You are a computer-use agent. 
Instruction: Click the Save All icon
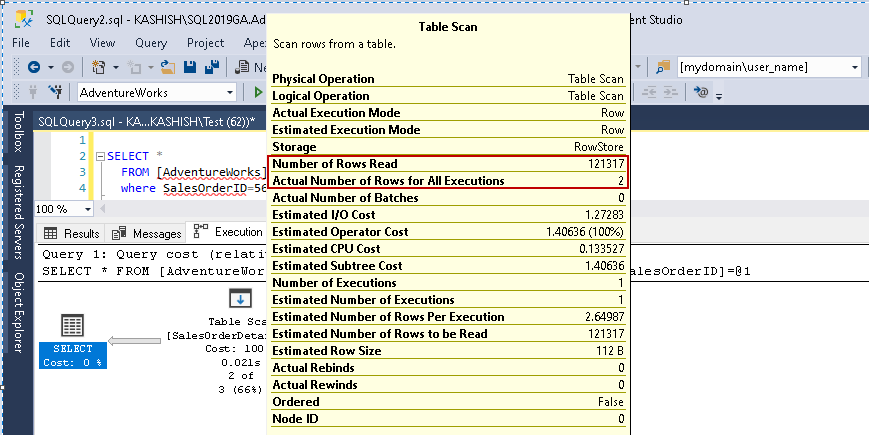212,67
